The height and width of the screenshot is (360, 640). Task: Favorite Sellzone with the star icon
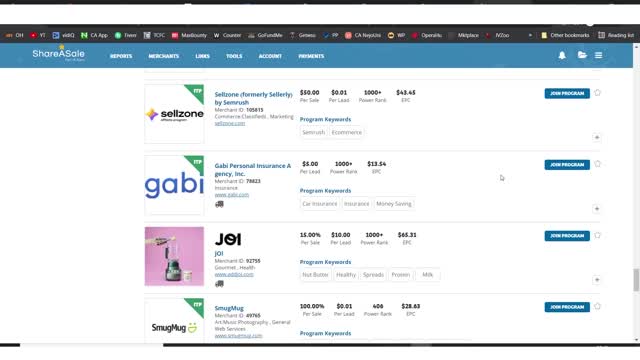click(x=598, y=93)
